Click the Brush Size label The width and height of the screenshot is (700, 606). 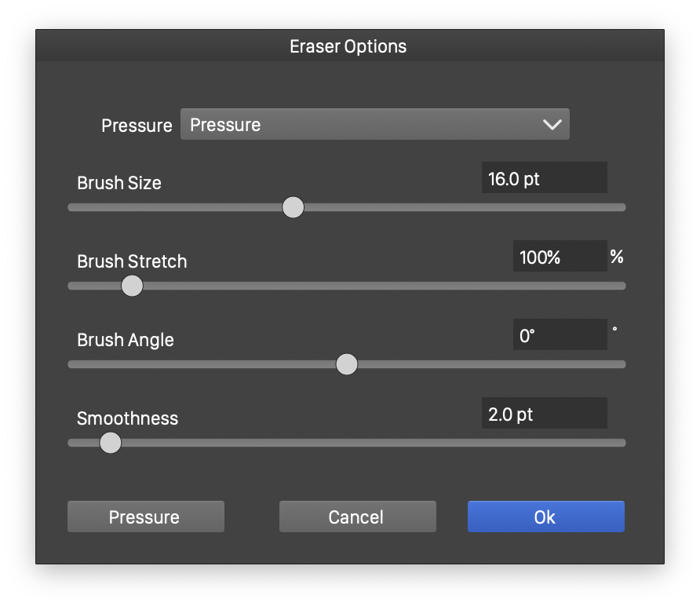(x=119, y=183)
